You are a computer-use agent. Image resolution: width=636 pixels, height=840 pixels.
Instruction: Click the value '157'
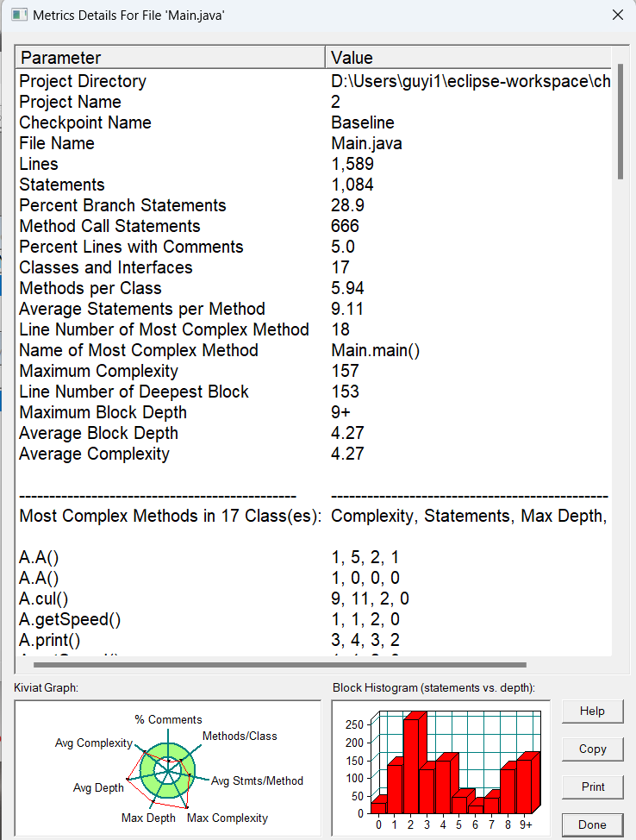(x=345, y=371)
